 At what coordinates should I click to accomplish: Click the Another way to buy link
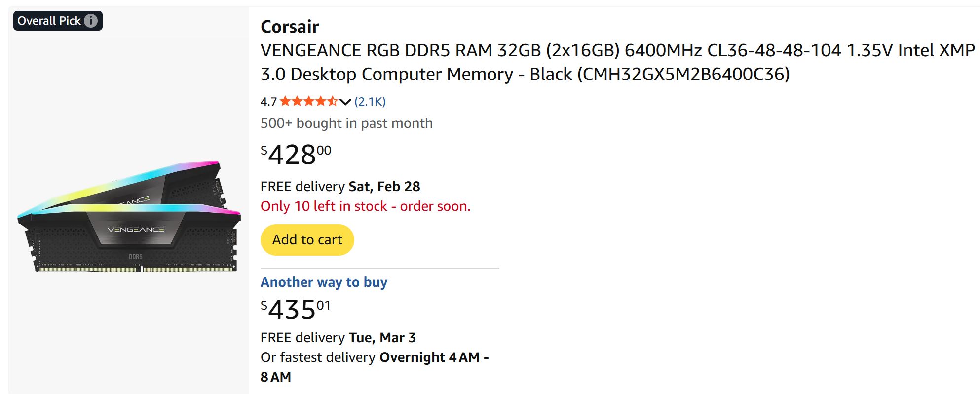click(x=324, y=282)
